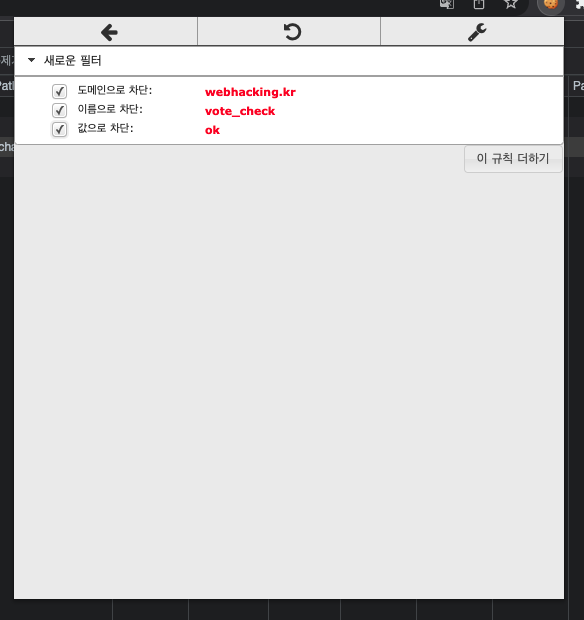Open settings with the wrench icon
Image resolution: width=584 pixels, height=620 pixels.
click(477, 32)
